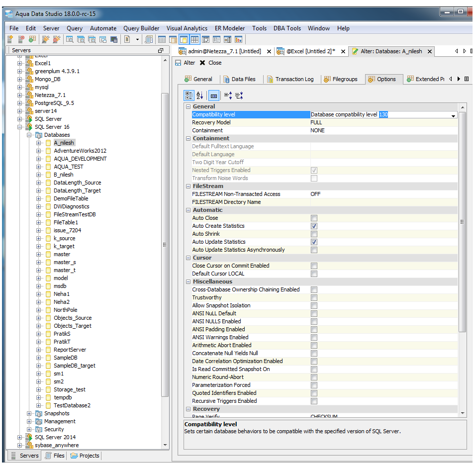Image resolution: width=476 pixels, height=468 pixels.
Task: Click the third magnifier query window icon
Action: click(x=92, y=39)
